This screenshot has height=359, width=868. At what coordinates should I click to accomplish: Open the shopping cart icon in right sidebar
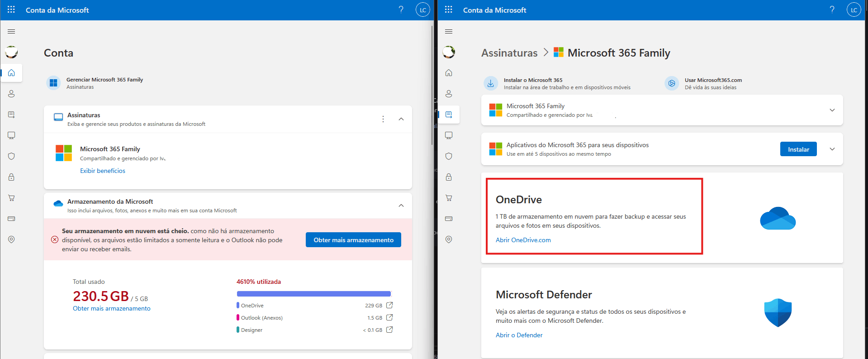point(449,198)
